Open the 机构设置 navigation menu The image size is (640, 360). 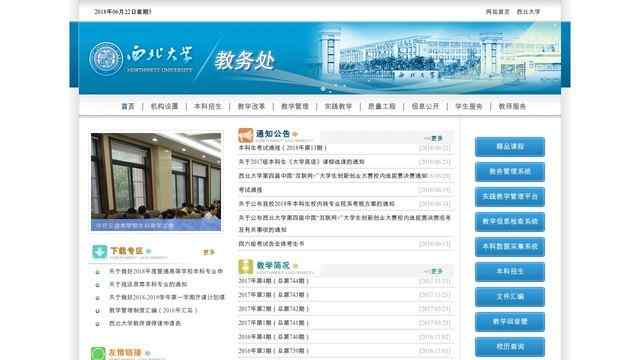[164, 107]
